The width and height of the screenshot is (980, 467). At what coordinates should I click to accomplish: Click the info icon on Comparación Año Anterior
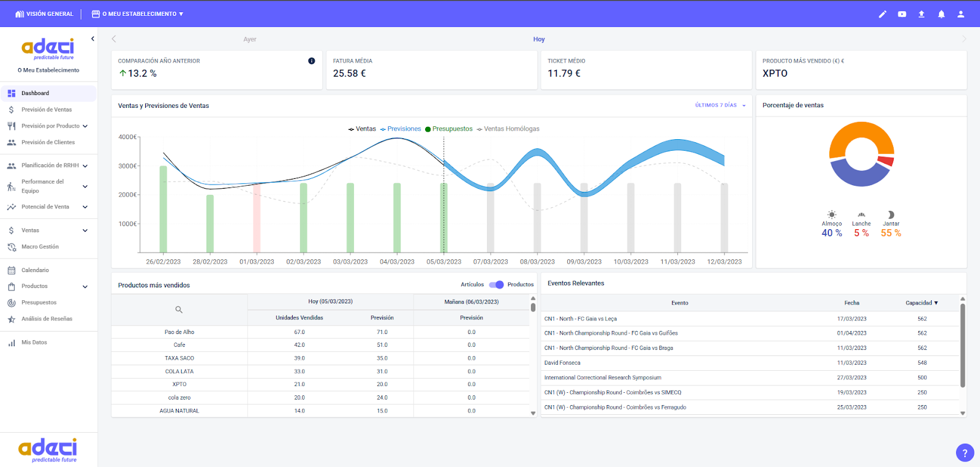point(311,61)
